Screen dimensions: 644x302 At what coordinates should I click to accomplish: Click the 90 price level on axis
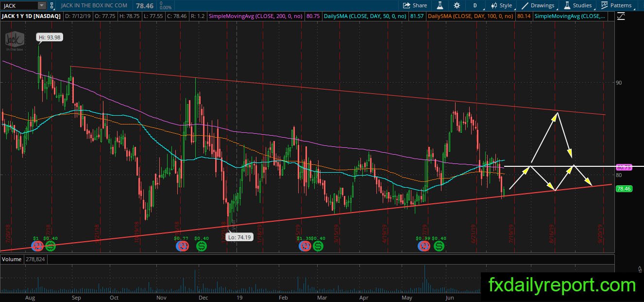point(619,83)
